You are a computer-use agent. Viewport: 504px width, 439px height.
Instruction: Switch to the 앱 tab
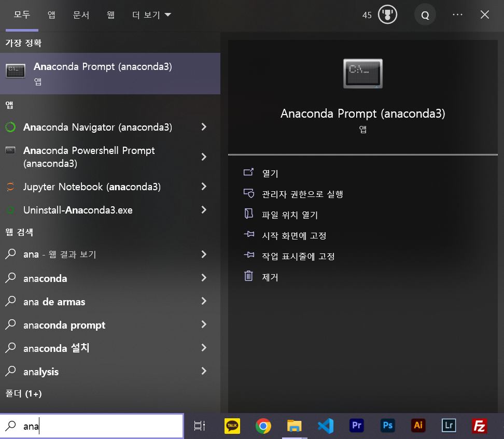(x=51, y=15)
